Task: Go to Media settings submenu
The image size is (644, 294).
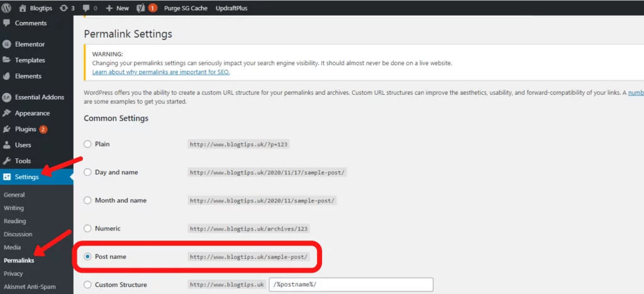Action: [12, 248]
